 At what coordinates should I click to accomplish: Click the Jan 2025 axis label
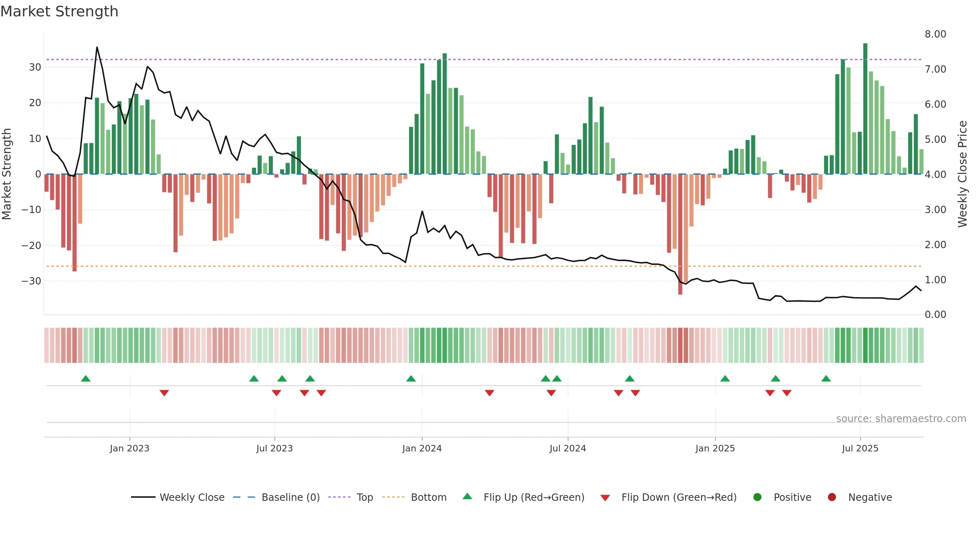pos(715,448)
